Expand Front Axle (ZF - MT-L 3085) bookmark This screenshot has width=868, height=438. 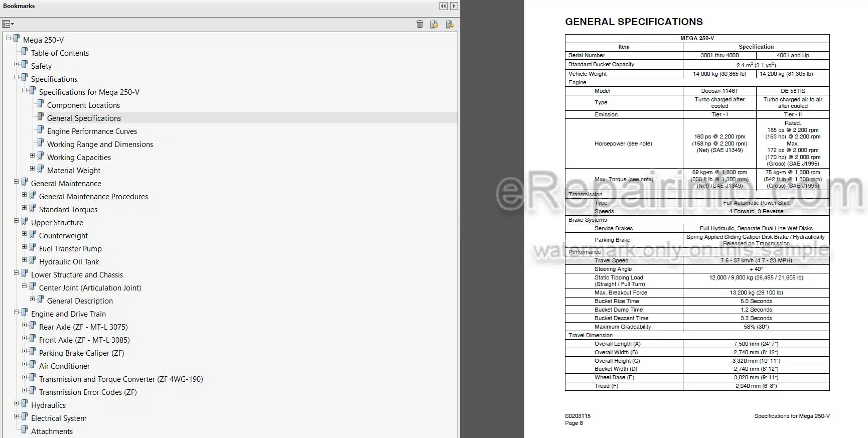[x=24, y=338]
